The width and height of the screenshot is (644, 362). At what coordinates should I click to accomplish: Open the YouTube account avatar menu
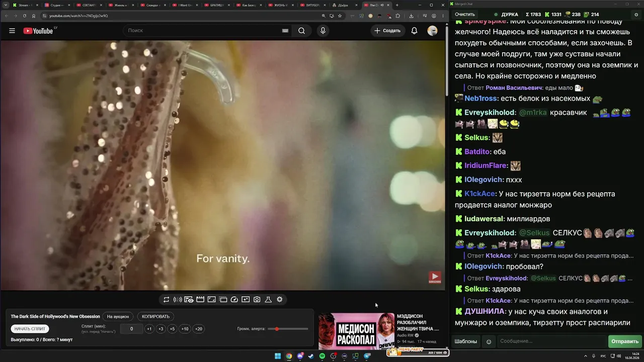[x=432, y=31]
